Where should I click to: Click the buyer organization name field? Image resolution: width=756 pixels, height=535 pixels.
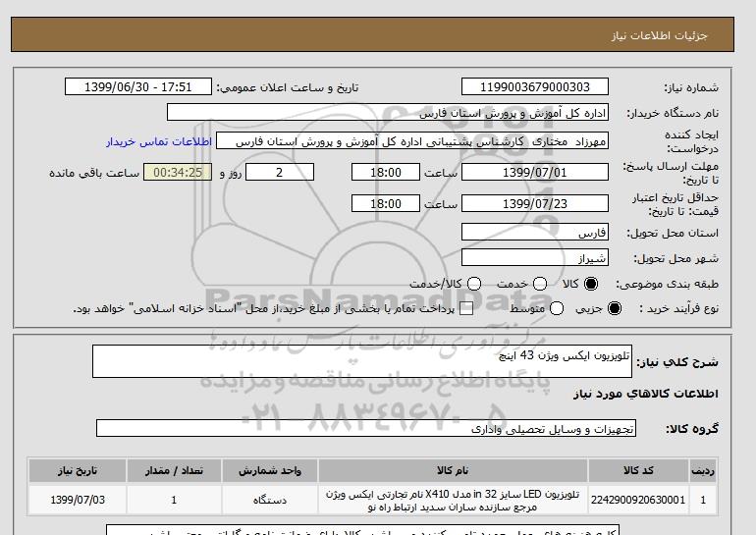[388, 112]
